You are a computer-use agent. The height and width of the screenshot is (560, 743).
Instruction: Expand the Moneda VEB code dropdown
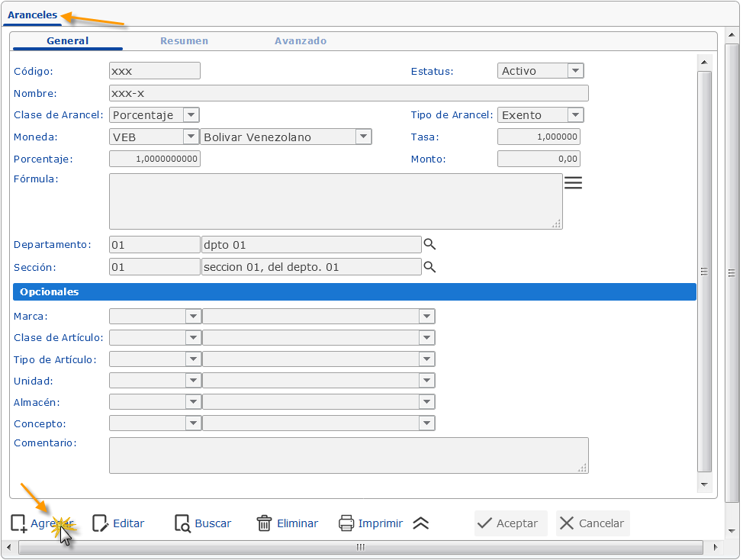click(191, 137)
